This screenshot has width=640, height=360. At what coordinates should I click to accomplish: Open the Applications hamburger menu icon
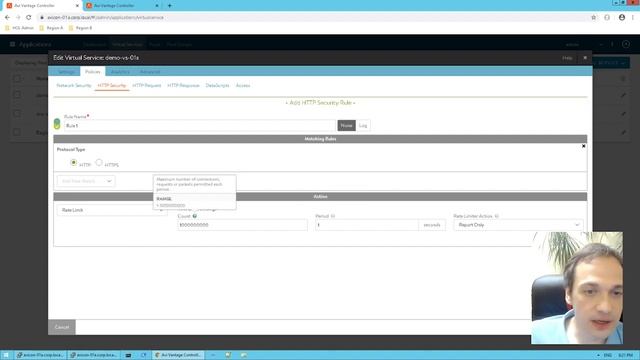(x=12, y=44)
